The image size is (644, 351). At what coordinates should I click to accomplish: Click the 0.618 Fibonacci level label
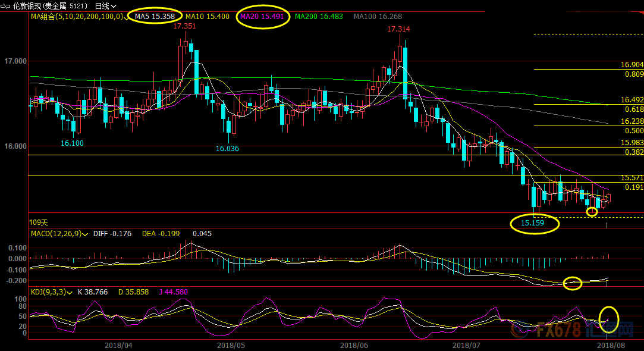tap(634, 109)
